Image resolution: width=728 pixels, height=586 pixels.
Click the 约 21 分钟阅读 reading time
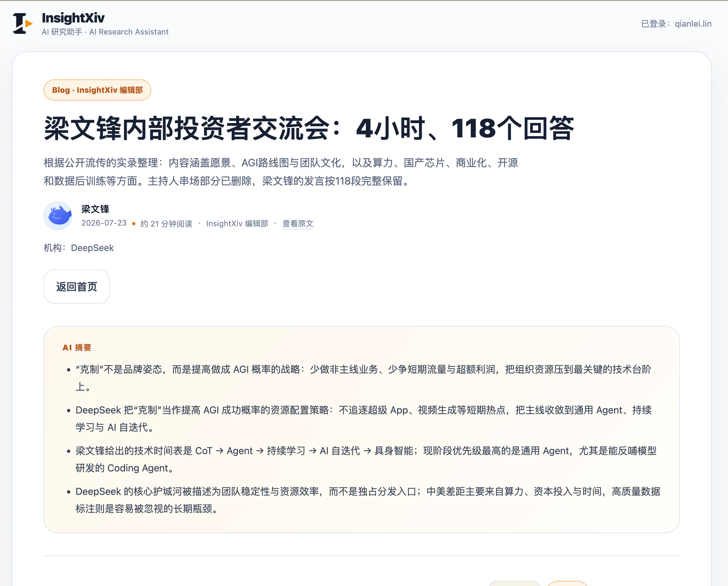tap(166, 223)
